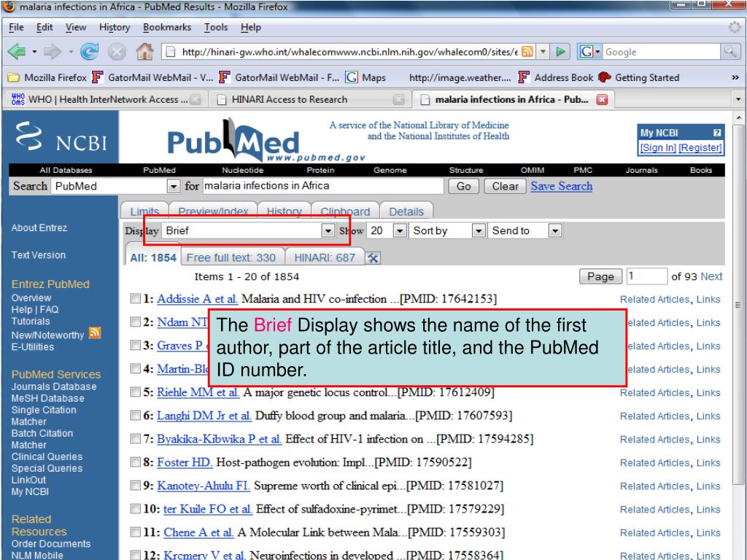This screenshot has width=747, height=560.
Task: Click the Page button
Action: tap(600, 276)
